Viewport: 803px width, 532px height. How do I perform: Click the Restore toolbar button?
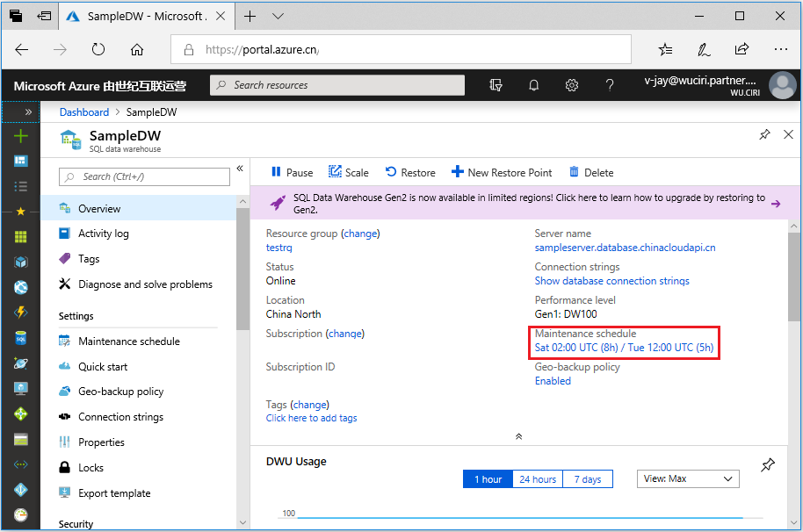point(410,172)
